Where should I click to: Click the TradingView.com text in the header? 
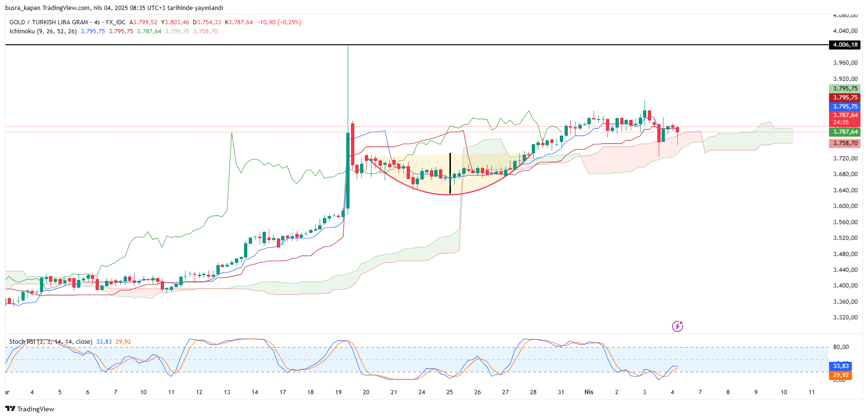coord(66,8)
